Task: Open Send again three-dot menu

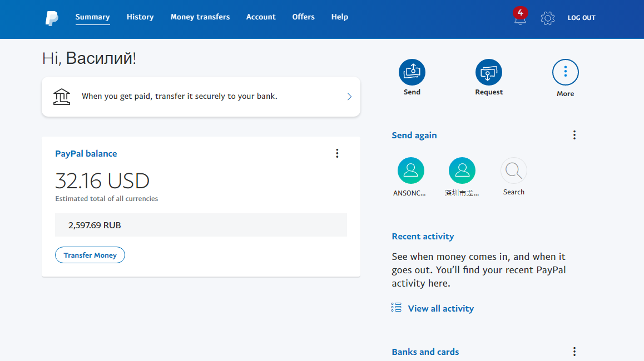Action: [x=574, y=135]
